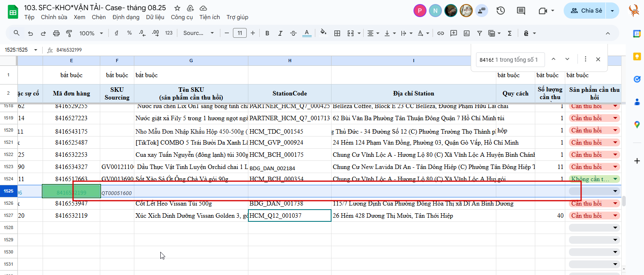Open Google Tasks side panel
Screen dimensions: 644x275
tap(637, 79)
